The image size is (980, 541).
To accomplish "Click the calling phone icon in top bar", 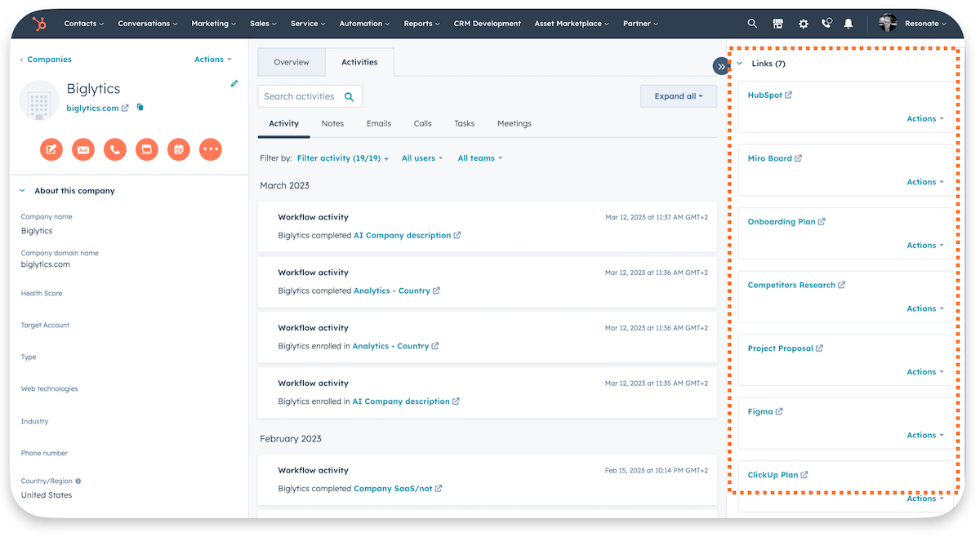I will click(x=826, y=24).
